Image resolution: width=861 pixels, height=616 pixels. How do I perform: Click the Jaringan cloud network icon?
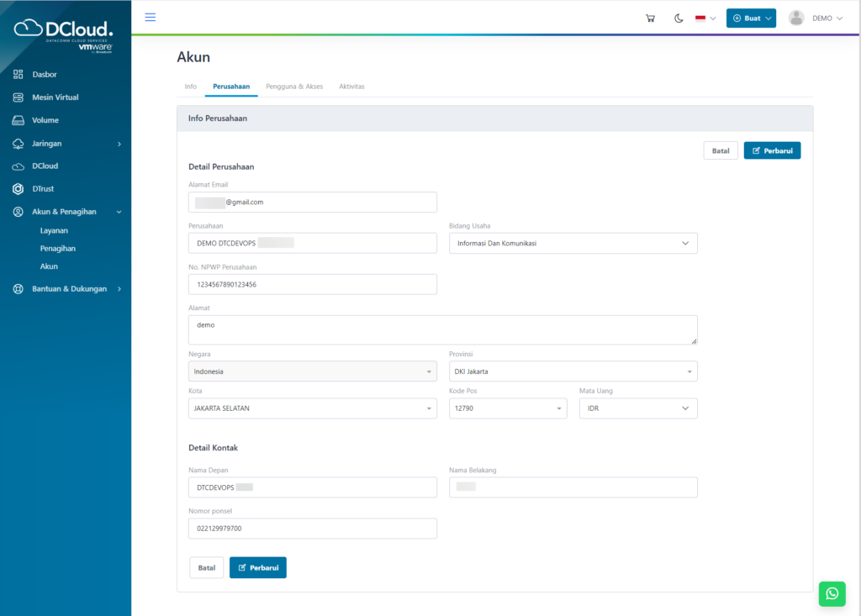click(18, 144)
